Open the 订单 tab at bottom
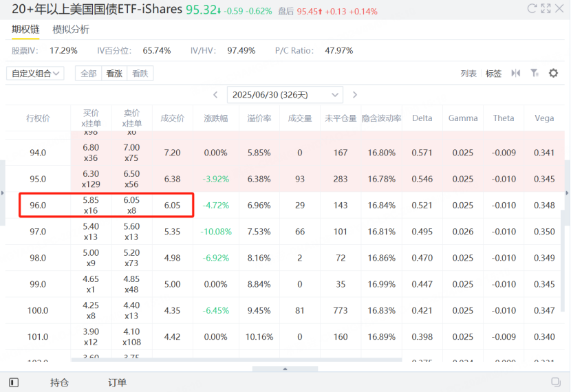The width and height of the screenshot is (571, 392). coord(117,382)
